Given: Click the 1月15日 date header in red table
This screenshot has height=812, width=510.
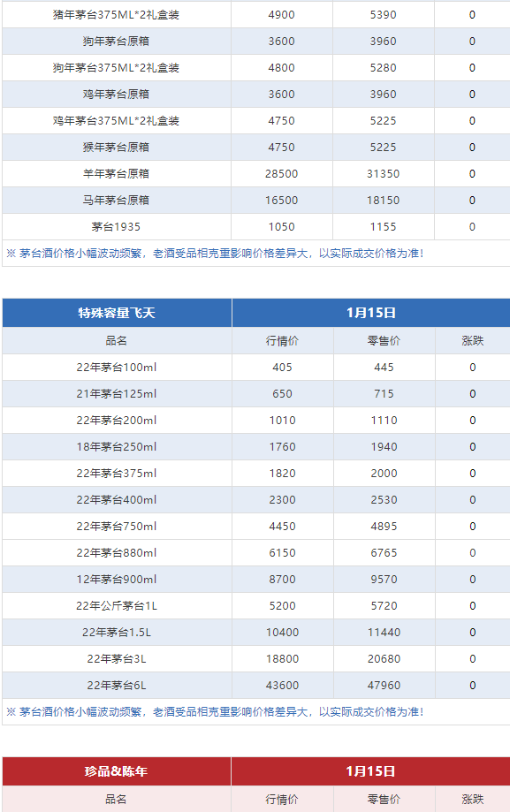Looking at the screenshot, I should point(370,771).
